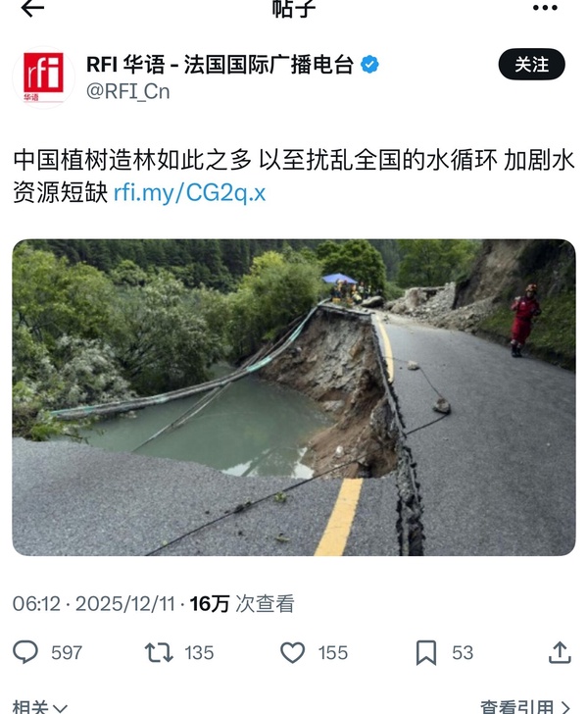Bookmark this post with the bookmark icon

[426, 652]
